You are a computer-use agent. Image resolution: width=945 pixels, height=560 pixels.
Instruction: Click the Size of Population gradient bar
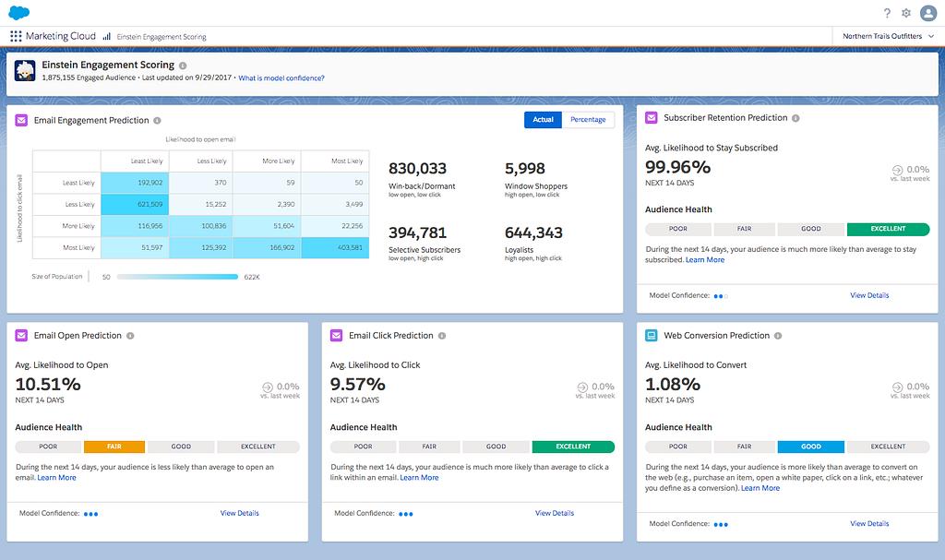pyautogui.click(x=177, y=276)
